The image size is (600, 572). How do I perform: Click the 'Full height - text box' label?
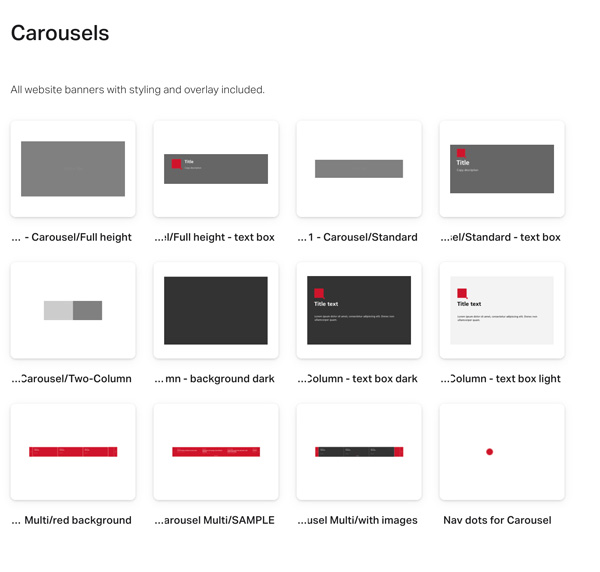[x=215, y=237]
